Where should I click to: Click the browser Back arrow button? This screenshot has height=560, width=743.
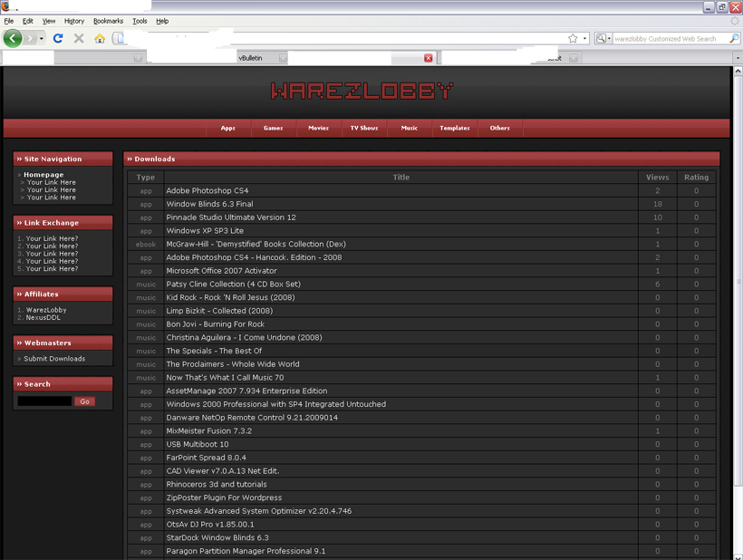pos(13,38)
